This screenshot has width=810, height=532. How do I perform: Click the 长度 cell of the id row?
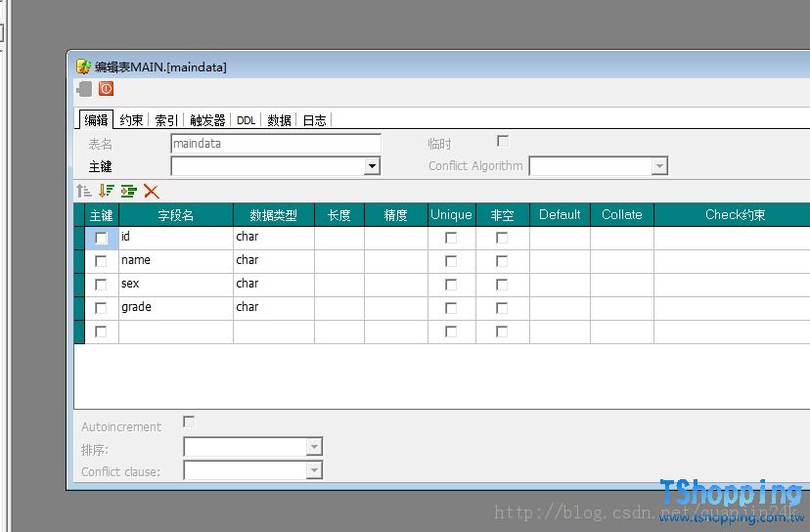[x=339, y=238]
